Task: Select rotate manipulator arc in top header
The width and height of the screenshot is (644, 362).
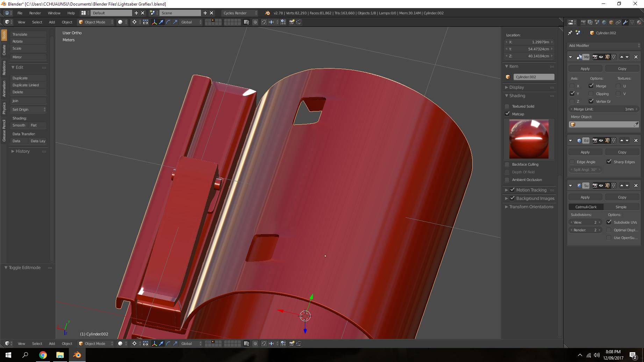Action: [x=168, y=22]
